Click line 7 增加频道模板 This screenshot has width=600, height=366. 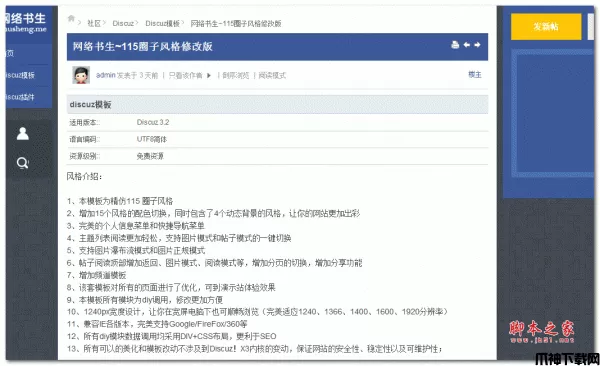click(96, 275)
